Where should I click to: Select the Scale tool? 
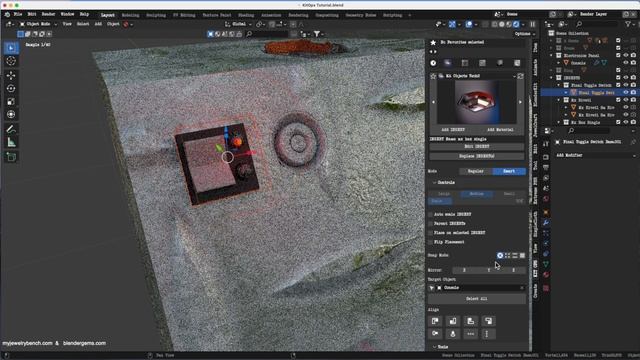click(11, 101)
